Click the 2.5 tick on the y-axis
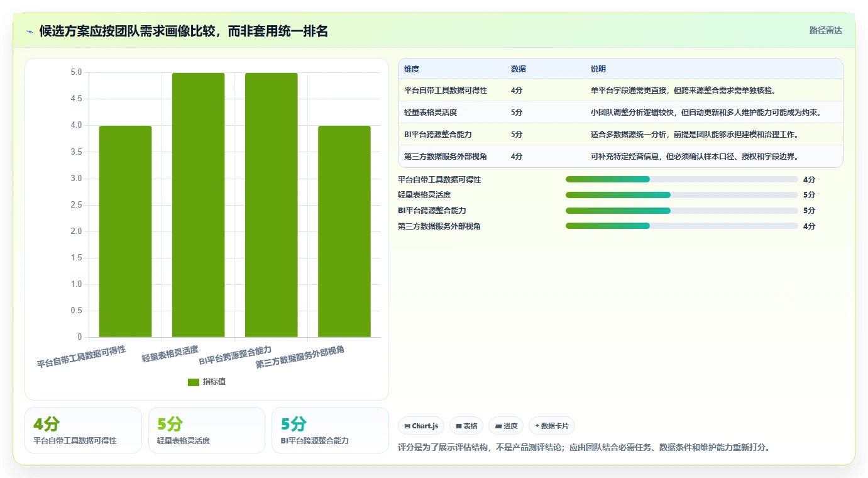Screen dimensions: 868x478 click(76, 205)
